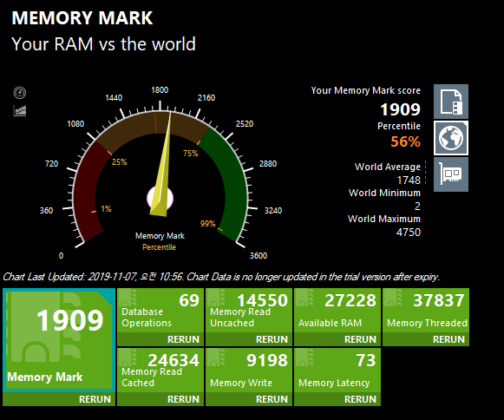Select the Memory Write 9198 tile

tap(249, 371)
